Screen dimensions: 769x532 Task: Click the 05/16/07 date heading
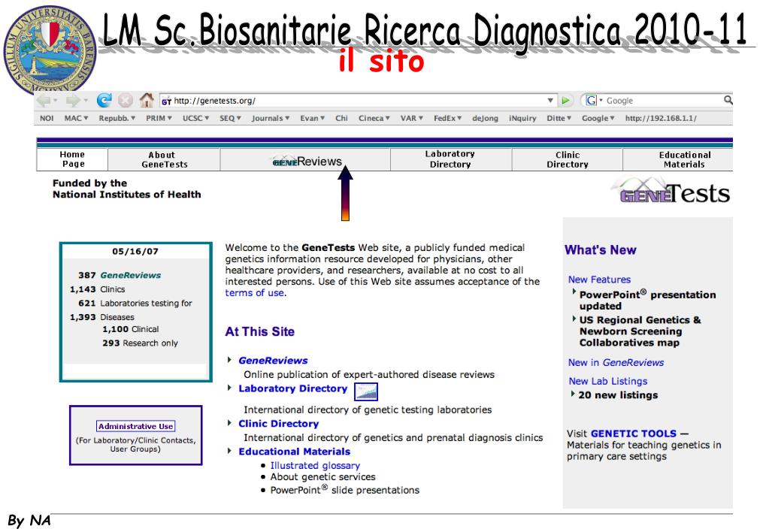pos(135,252)
